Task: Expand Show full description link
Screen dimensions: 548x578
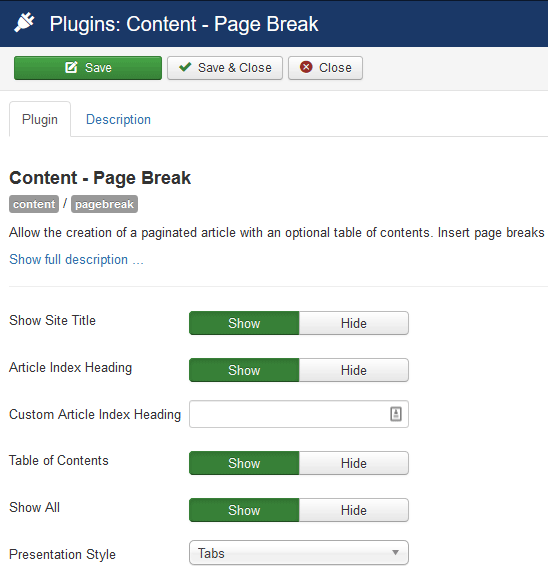Action: click(x=76, y=260)
